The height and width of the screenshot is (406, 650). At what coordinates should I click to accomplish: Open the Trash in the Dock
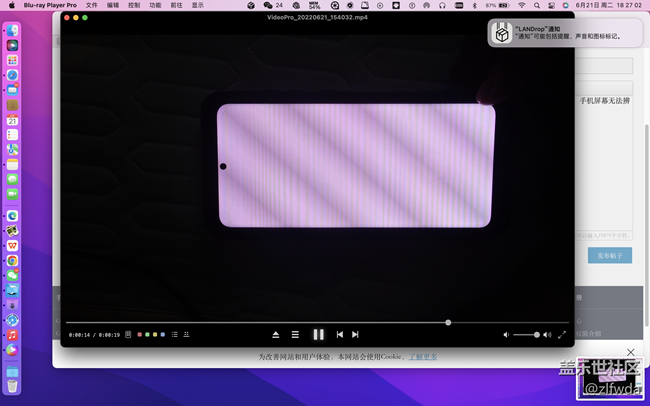[12, 385]
